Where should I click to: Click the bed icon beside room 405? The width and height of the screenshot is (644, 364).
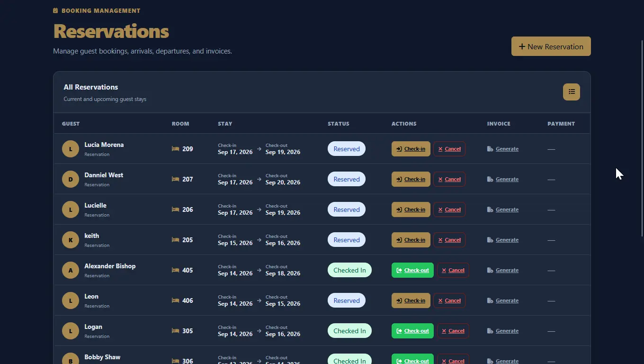pyautogui.click(x=175, y=270)
